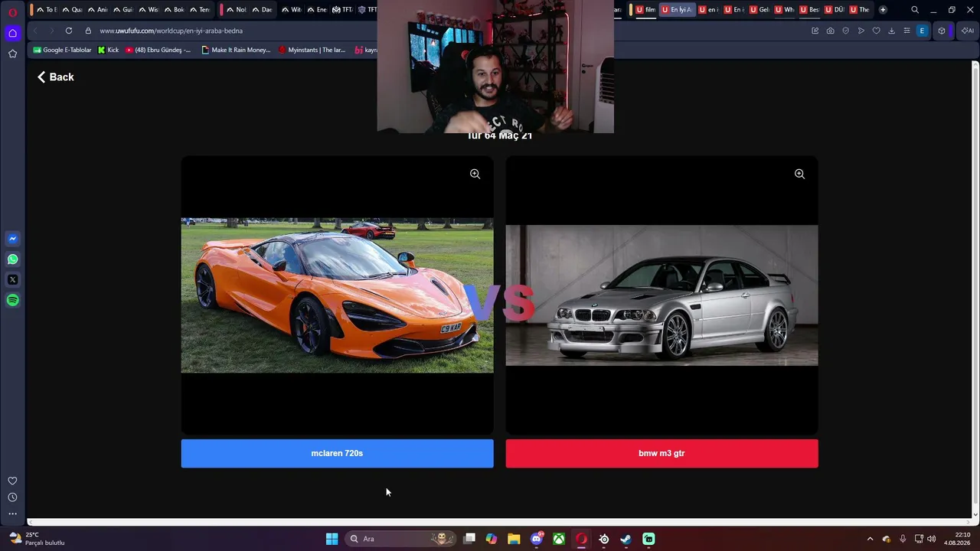Switch to the 'Bok' tab
Viewport: 980px width, 551px height.
point(175,10)
